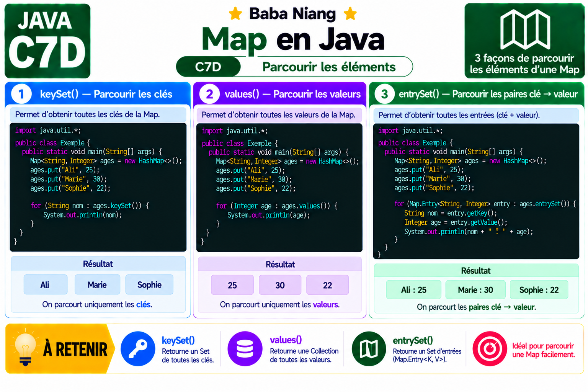
Task: Click the "Marie : 30" result chip
Action: point(475,290)
